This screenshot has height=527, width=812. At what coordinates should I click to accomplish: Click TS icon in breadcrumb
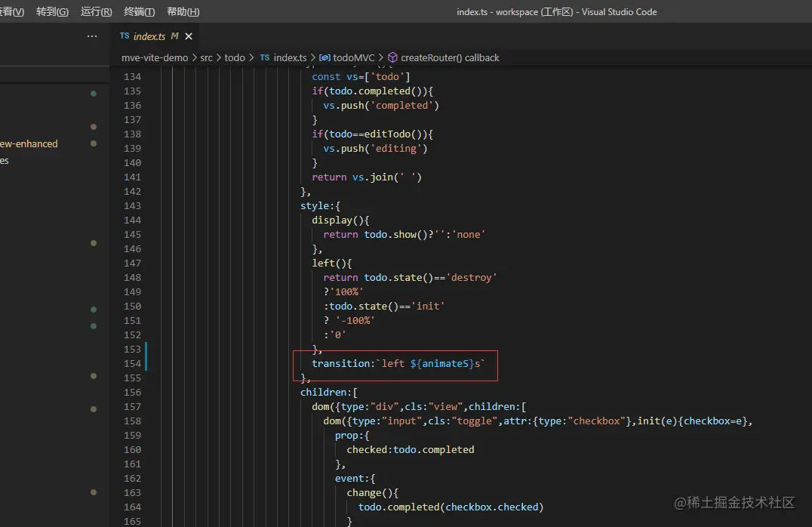tap(265, 57)
